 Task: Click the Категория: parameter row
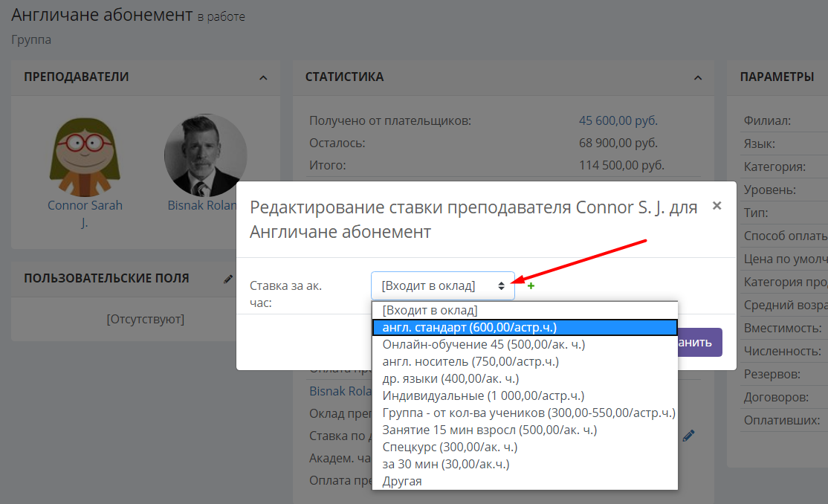[786, 167]
